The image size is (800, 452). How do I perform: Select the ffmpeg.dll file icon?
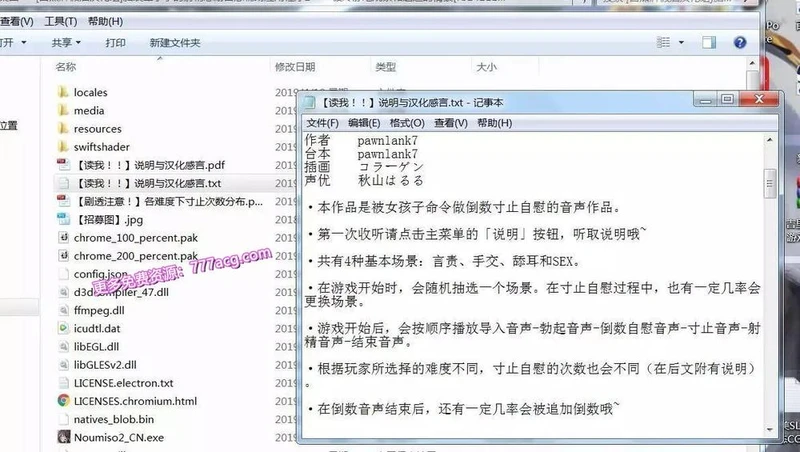pos(63,310)
